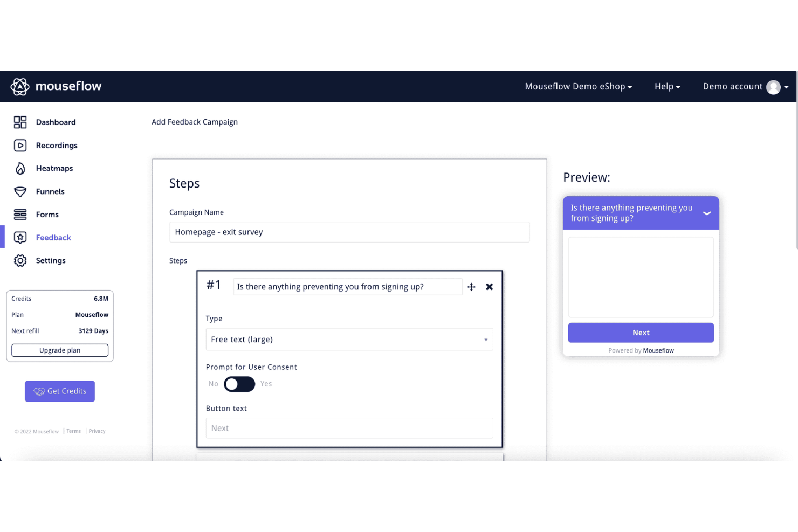Open the Mouseflow Demo eShop site dropdown
Viewport: 798px width, 532px height.
(x=578, y=86)
